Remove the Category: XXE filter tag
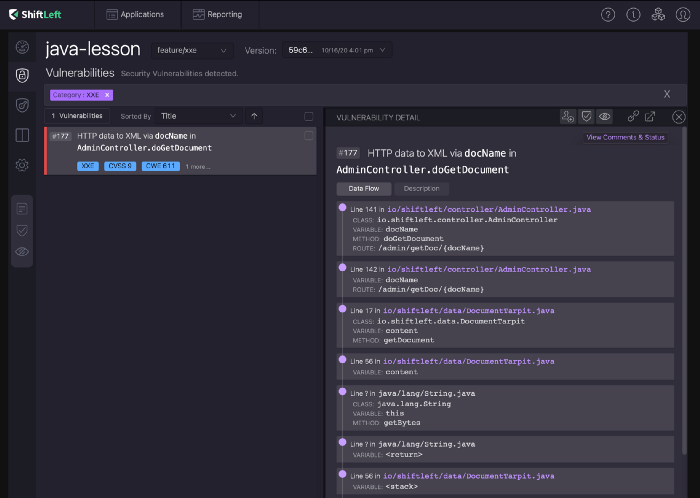 click(107, 95)
